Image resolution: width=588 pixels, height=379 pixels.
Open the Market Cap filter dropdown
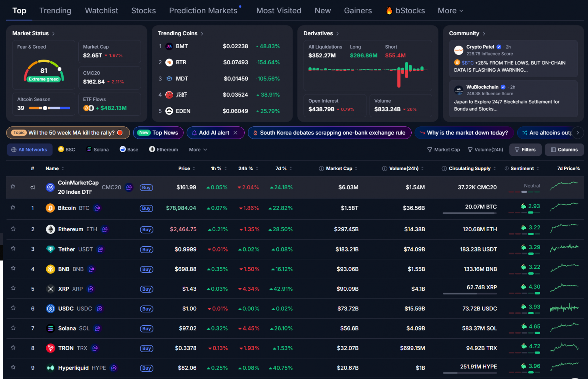443,150
